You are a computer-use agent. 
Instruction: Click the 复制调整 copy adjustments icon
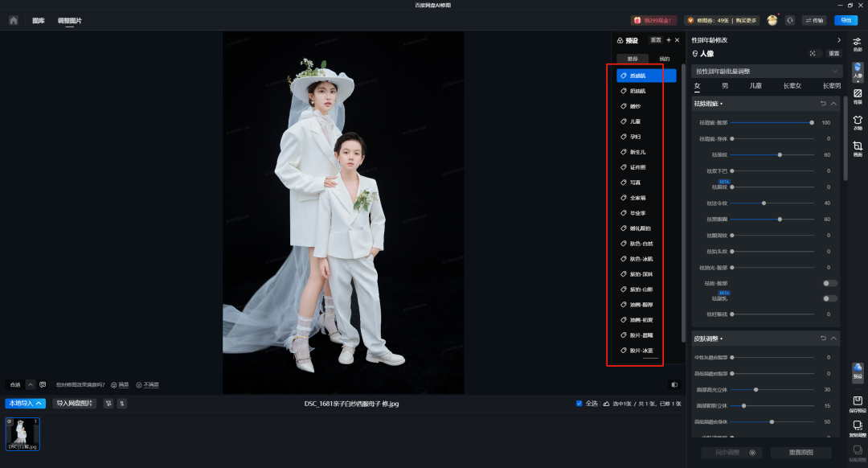858,429
